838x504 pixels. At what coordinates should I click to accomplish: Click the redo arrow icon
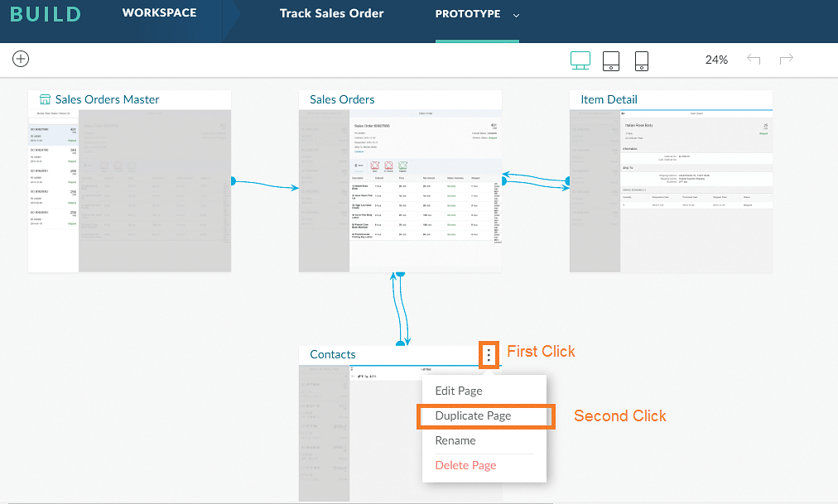pos(787,60)
